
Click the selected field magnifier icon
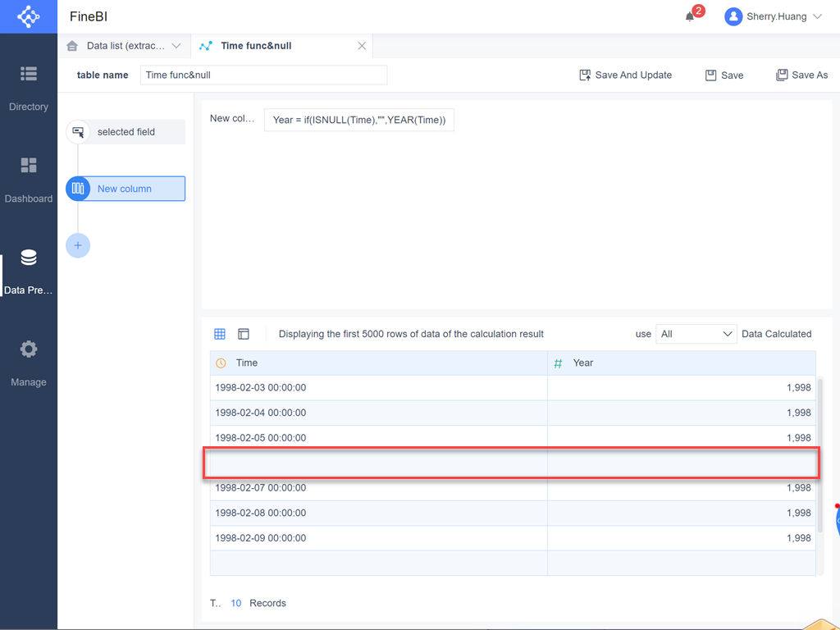click(78, 131)
